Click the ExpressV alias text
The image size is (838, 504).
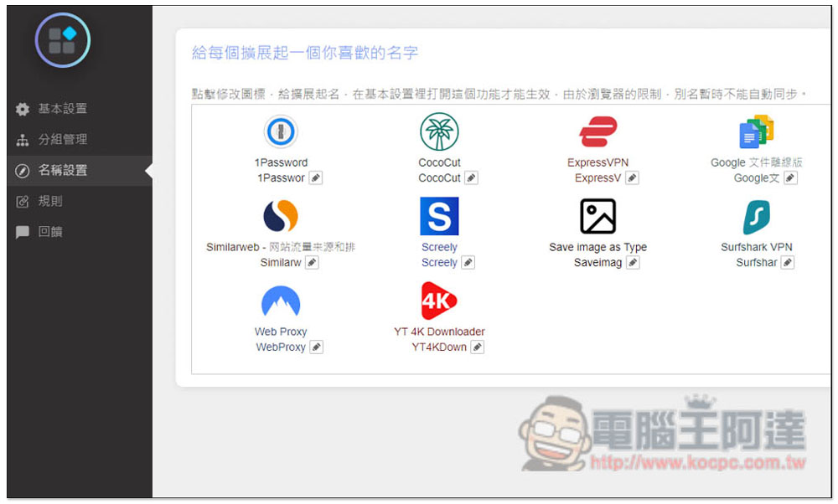pos(598,177)
